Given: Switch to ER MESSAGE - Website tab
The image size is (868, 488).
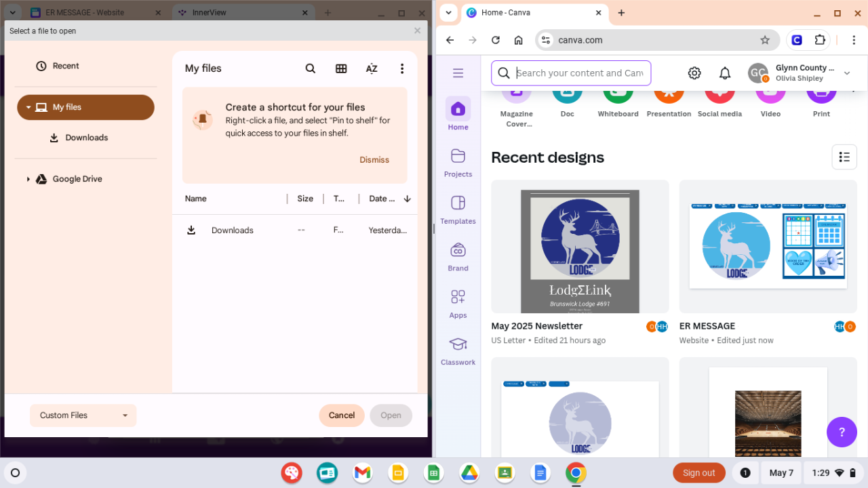Looking at the screenshot, I should [95, 13].
